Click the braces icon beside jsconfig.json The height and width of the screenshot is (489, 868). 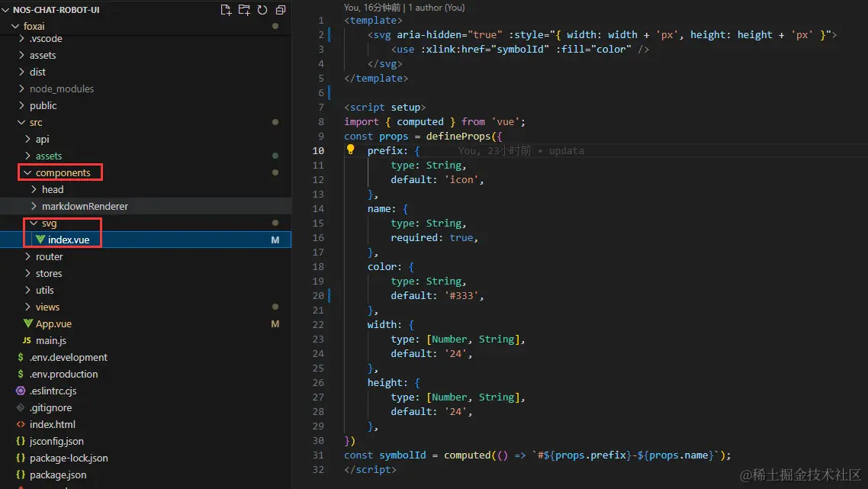pos(21,442)
